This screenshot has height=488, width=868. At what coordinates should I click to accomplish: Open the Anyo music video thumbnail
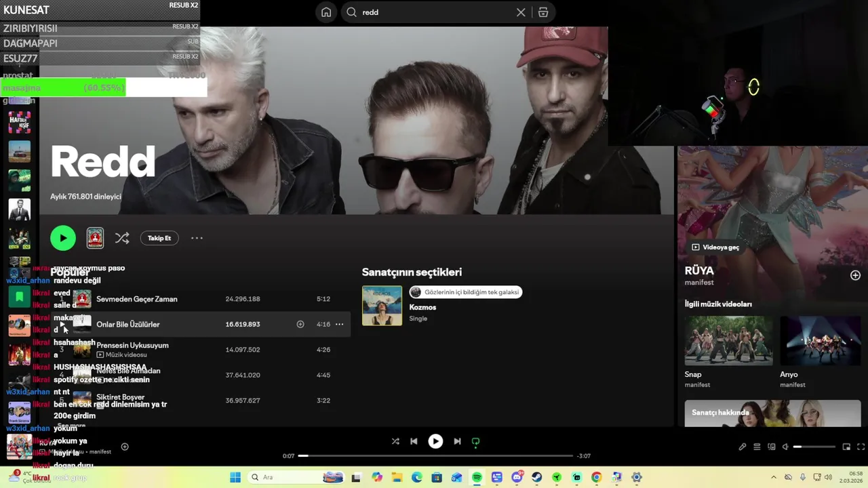820,341
